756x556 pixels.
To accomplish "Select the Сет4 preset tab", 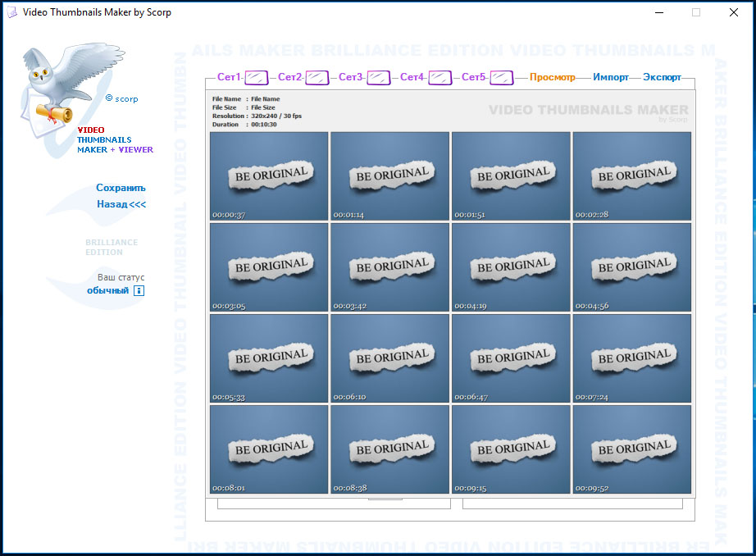I will [x=412, y=77].
